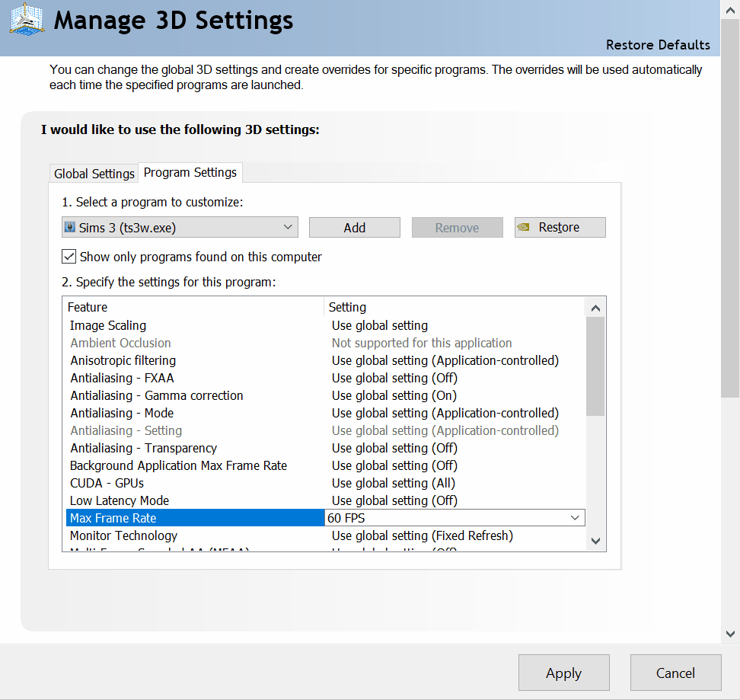The image size is (740, 700).
Task: Select the Program Settings tab
Action: click(190, 173)
